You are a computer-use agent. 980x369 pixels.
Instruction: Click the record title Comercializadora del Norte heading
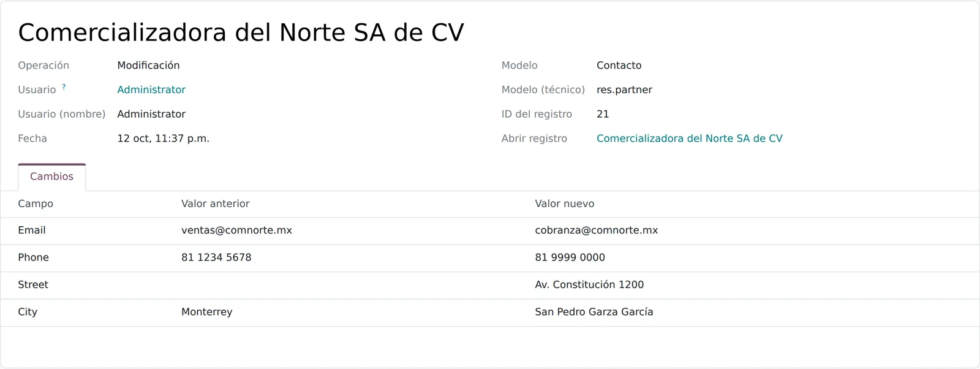[241, 32]
